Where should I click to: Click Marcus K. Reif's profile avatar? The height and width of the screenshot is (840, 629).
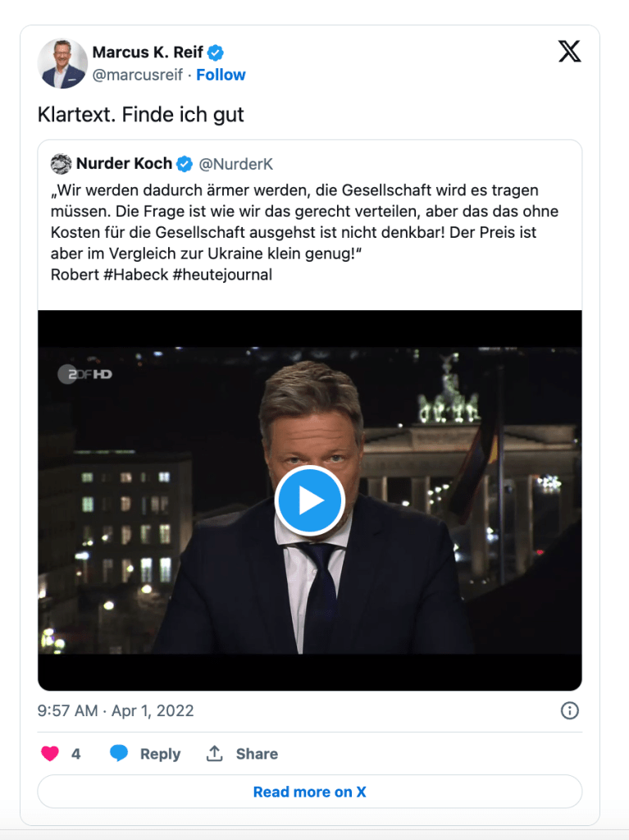[x=62, y=63]
